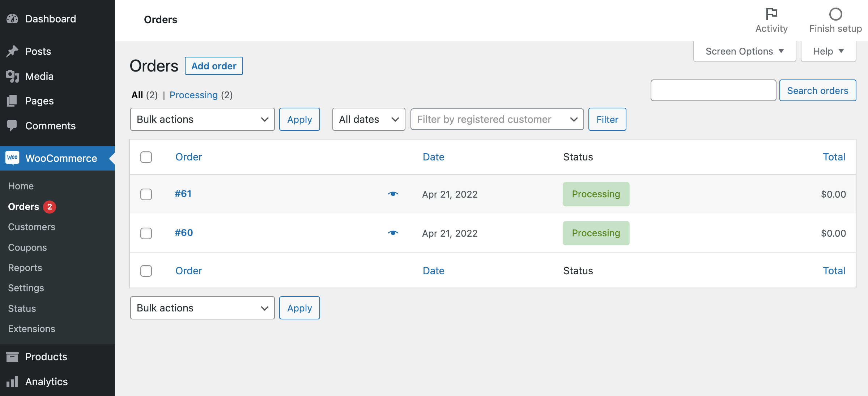Expand the All dates filter dropdown

369,119
